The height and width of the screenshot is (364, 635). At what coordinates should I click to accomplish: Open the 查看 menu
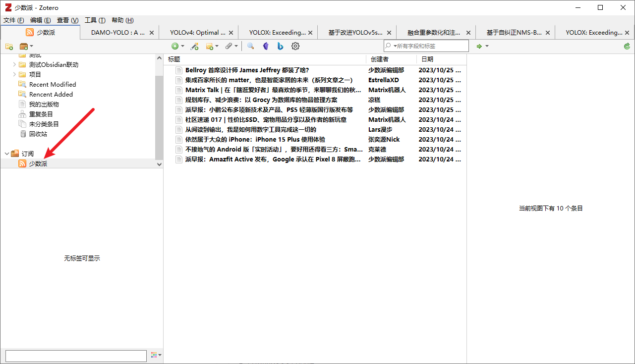pyautogui.click(x=67, y=20)
